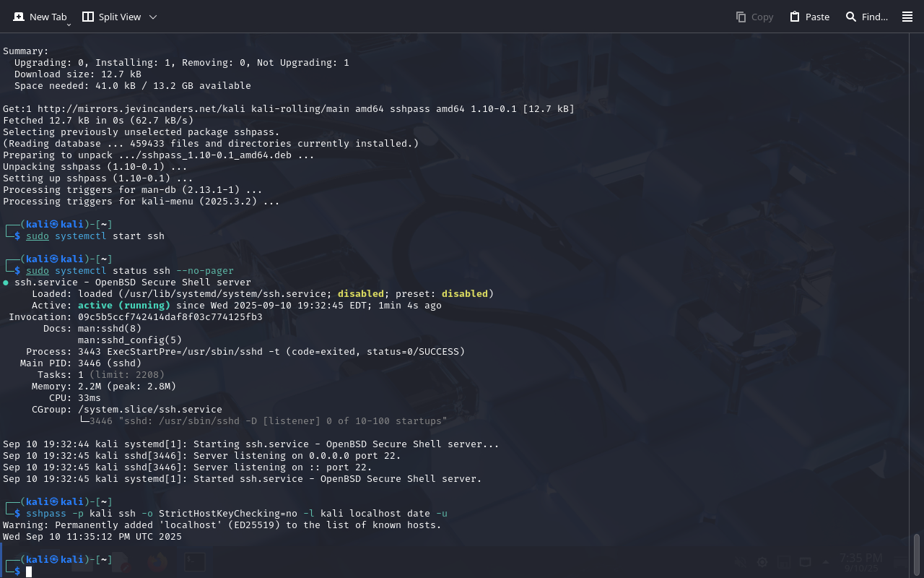The image size is (924, 578).
Task: Click 'Main PID: 3446 (sshd)' line
Action: coord(81,363)
